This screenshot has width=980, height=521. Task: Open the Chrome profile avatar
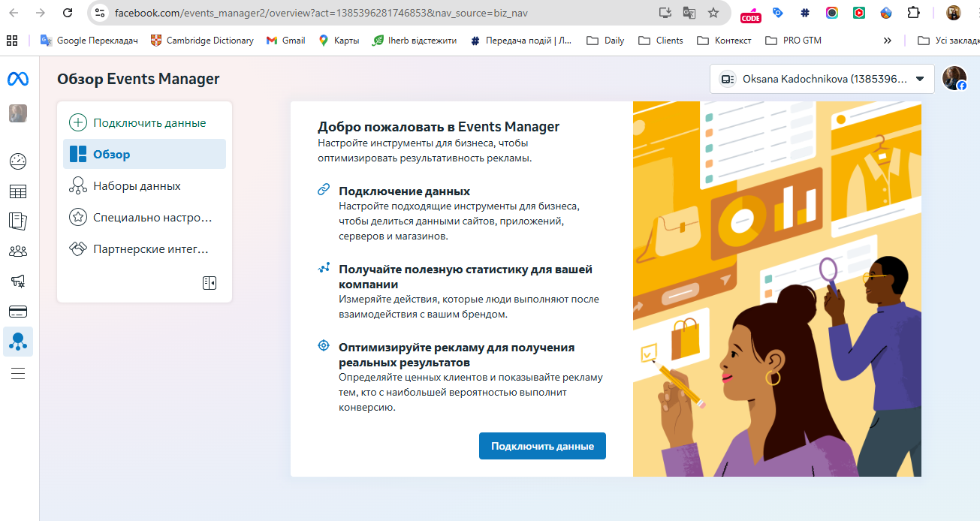(x=953, y=13)
